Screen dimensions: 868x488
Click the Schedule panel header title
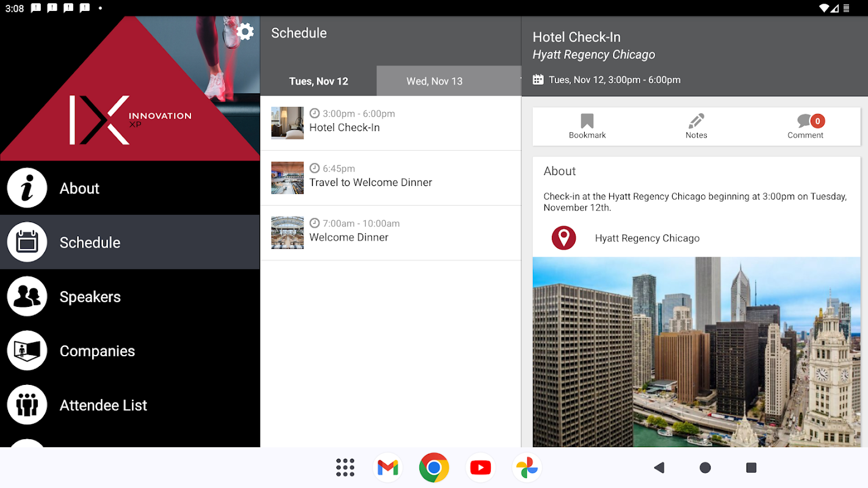pyautogui.click(x=299, y=33)
